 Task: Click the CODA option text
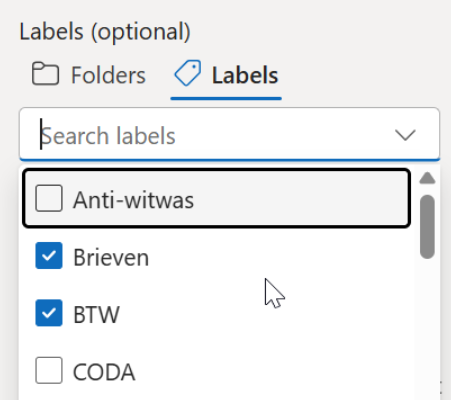(x=104, y=372)
